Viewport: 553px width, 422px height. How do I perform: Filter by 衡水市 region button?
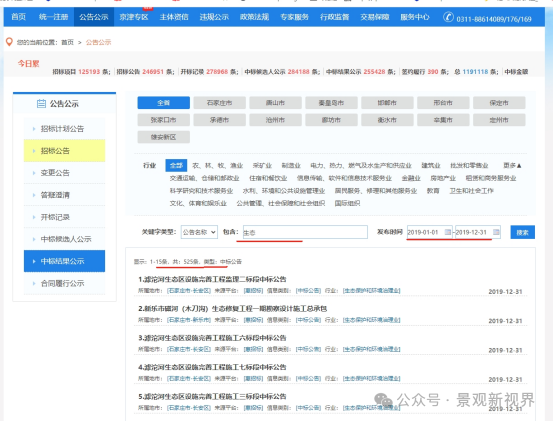point(387,120)
